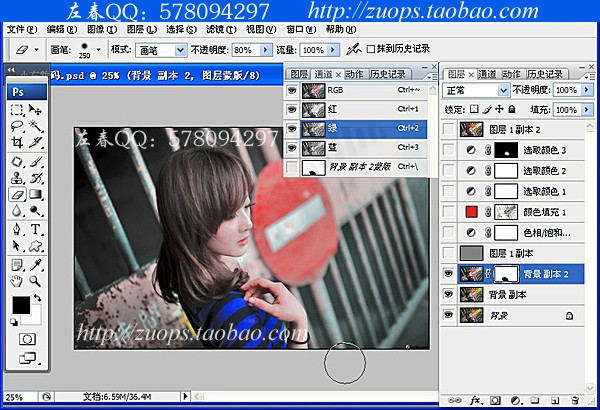Open eraser tool preset picker arrow

click(36, 50)
